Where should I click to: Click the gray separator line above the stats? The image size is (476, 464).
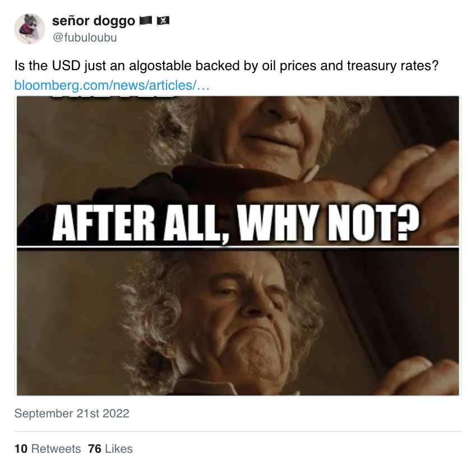point(238,431)
